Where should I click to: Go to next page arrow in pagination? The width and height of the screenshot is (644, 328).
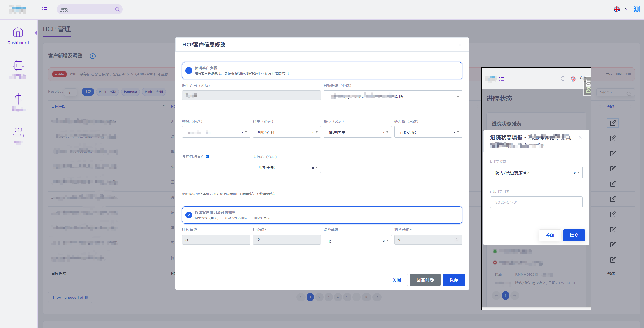point(377,297)
